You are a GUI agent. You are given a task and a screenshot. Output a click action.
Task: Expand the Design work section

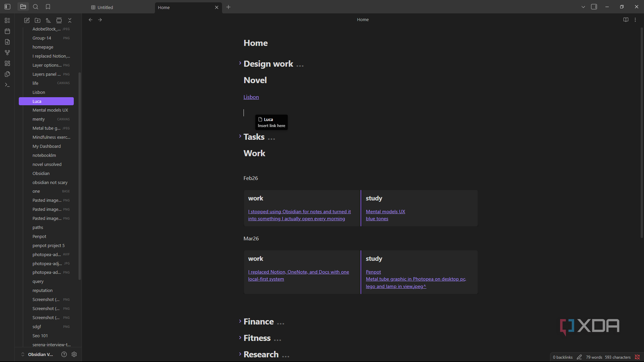click(240, 63)
